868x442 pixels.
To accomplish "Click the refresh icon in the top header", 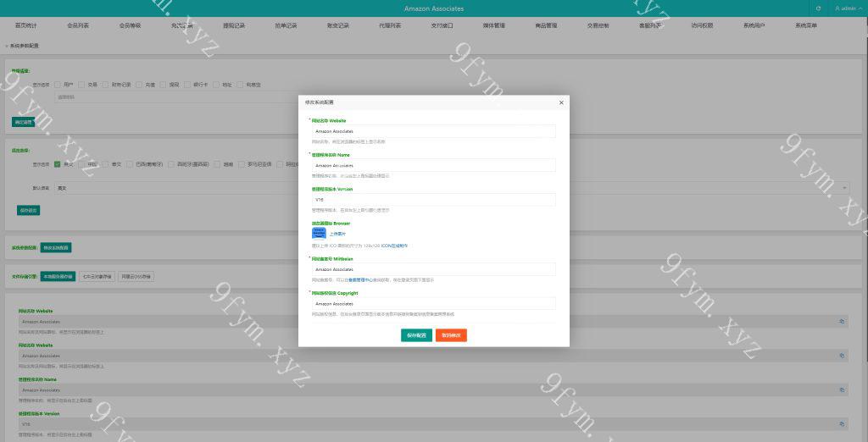I will pyautogui.click(x=818, y=8).
